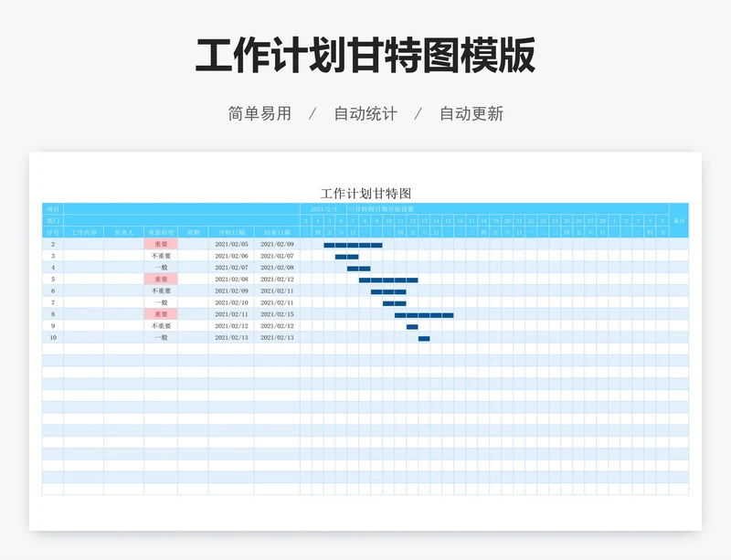Click the Gantt bar in row 5
Image resolution: width=731 pixels, height=560 pixels.
[388, 280]
